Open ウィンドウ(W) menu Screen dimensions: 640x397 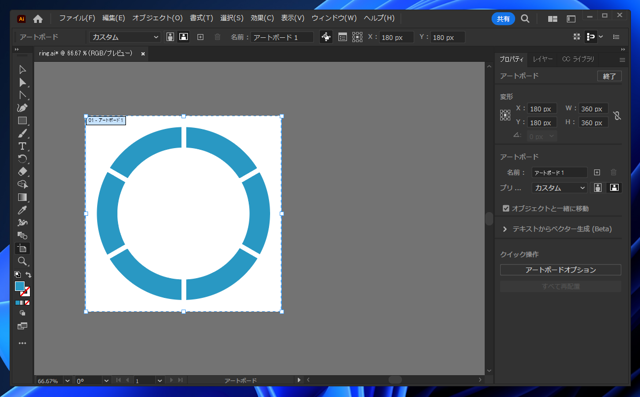pos(334,18)
